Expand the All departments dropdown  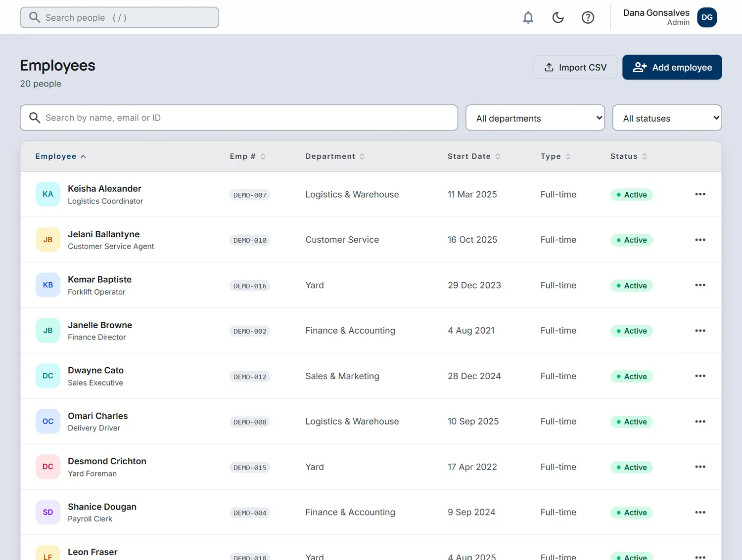click(x=535, y=118)
